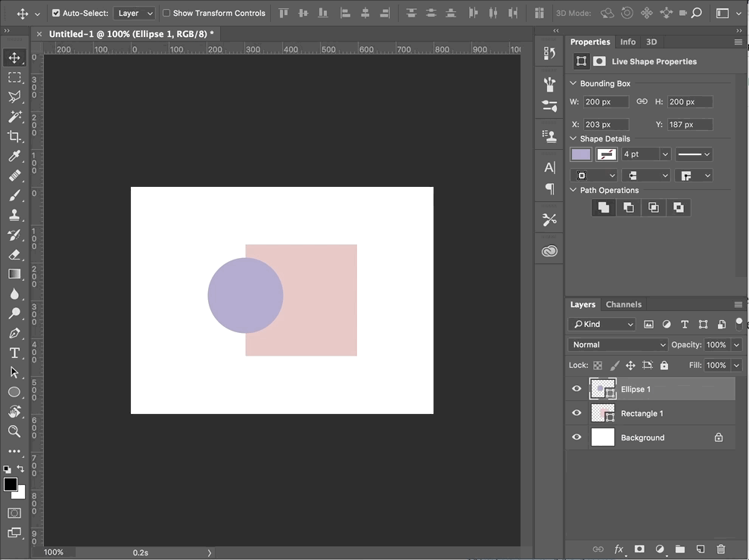Hide the Ellipse 1 layer

click(x=577, y=389)
